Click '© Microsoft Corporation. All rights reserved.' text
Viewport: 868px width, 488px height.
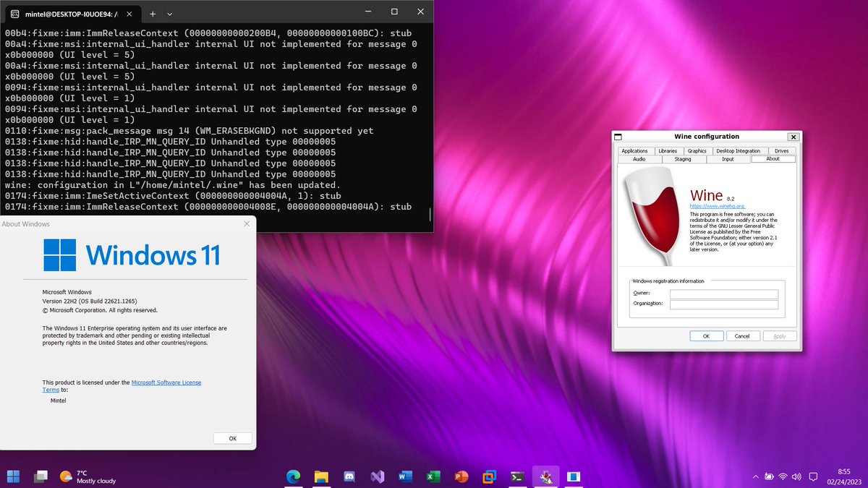coord(100,310)
